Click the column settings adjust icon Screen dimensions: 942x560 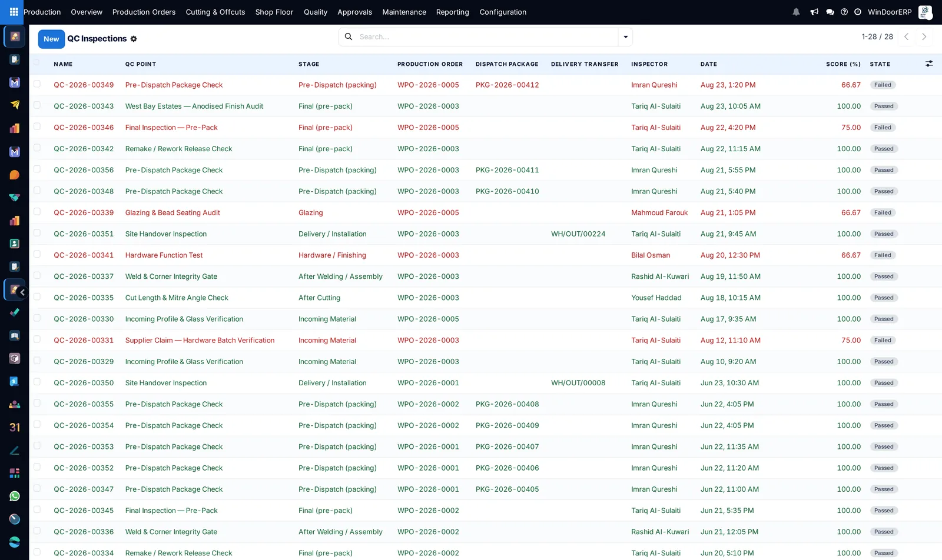(x=929, y=64)
